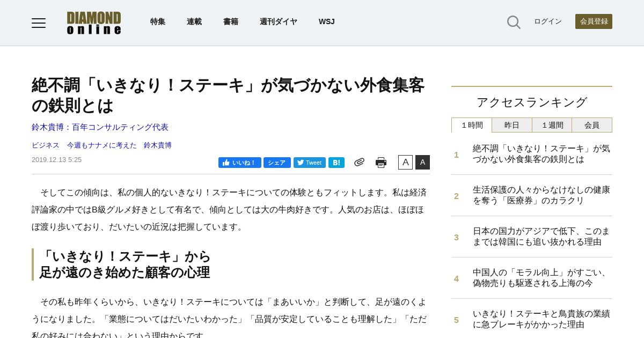The image size is (644, 338).
Task: Click subheading 足が遠のき始めた顧客の心理
Action: pyautogui.click(x=125, y=273)
